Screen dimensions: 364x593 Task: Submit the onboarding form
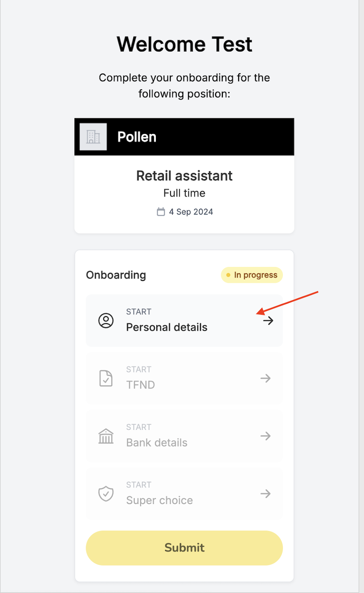coord(184,548)
